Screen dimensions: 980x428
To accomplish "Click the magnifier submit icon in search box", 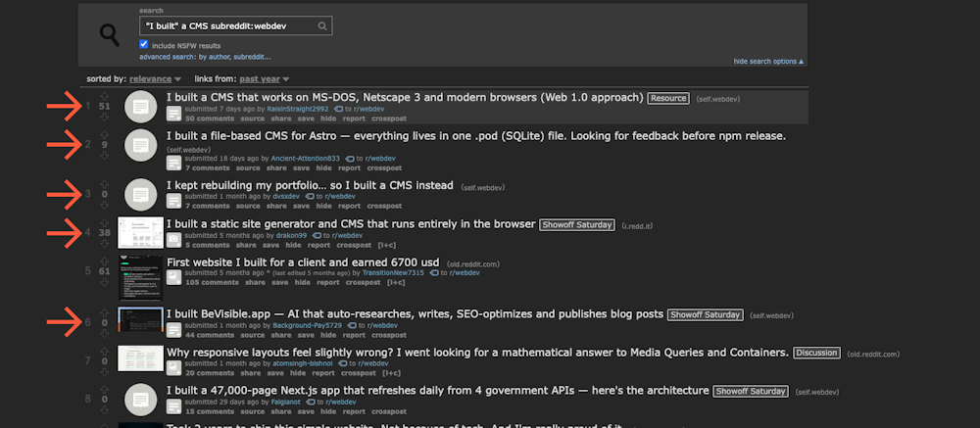I will click(x=322, y=26).
